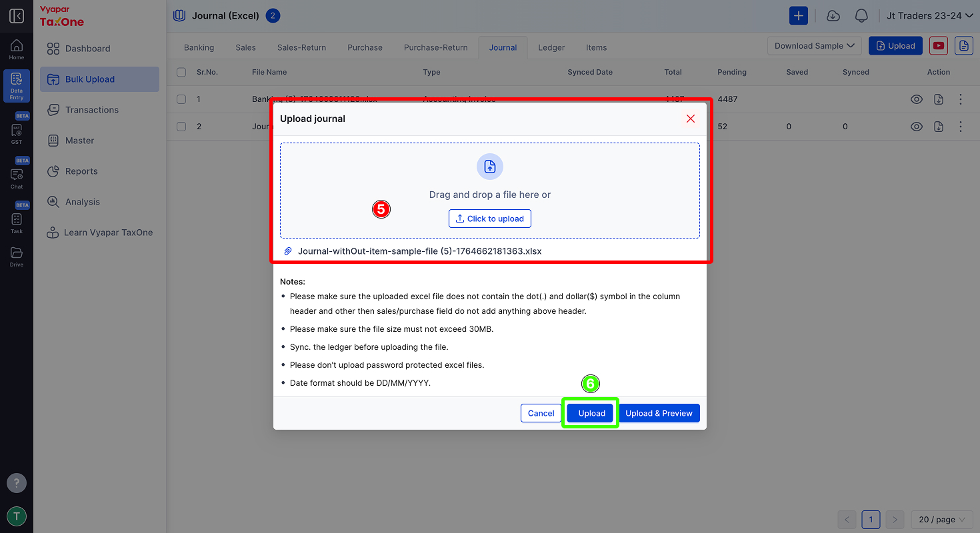This screenshot has height=533, width=980.
Task: Click the document icon next to YouTube button
Action: [963, 46]
